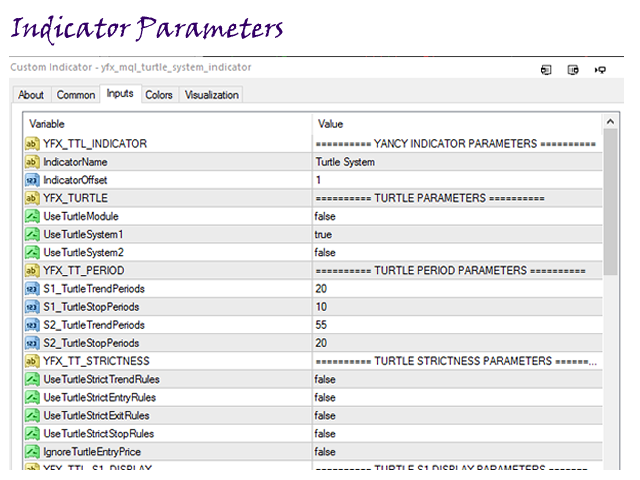
Task: Select the YFX_TT_STRICTNESS variable label
Action: pos(96,361)
